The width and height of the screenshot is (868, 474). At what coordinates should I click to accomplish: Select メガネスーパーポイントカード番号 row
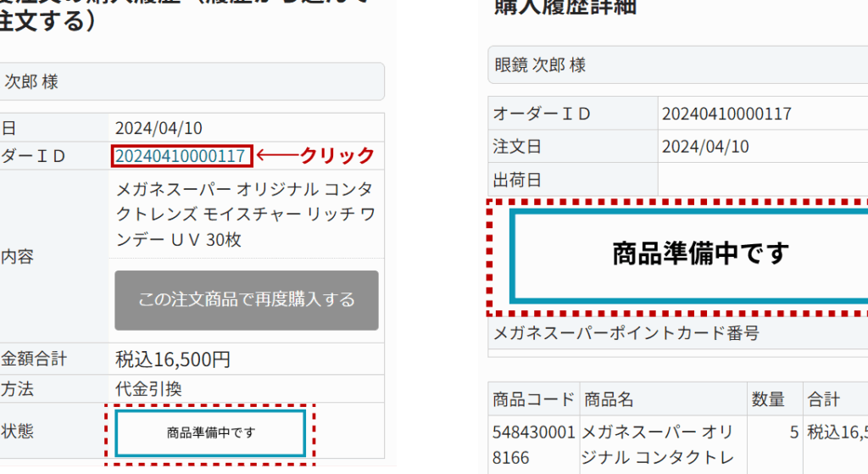pyautogui.click(x=677, y=332)
